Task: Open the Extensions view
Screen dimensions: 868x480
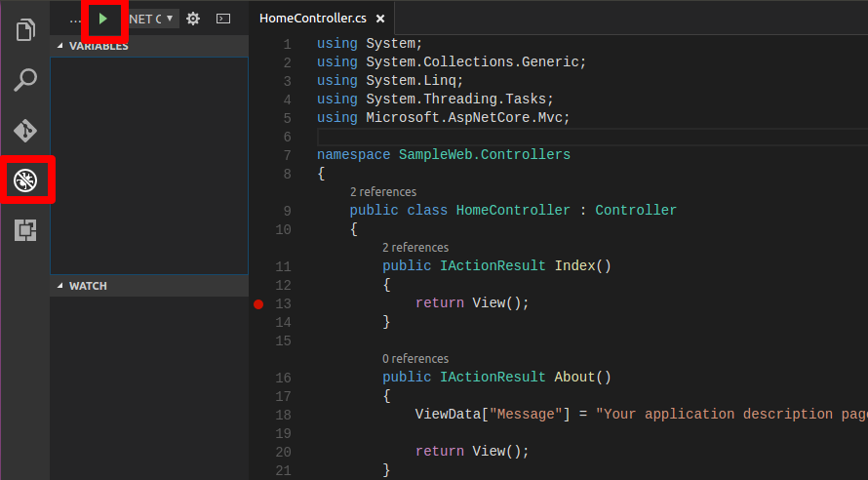Action: 25,229
